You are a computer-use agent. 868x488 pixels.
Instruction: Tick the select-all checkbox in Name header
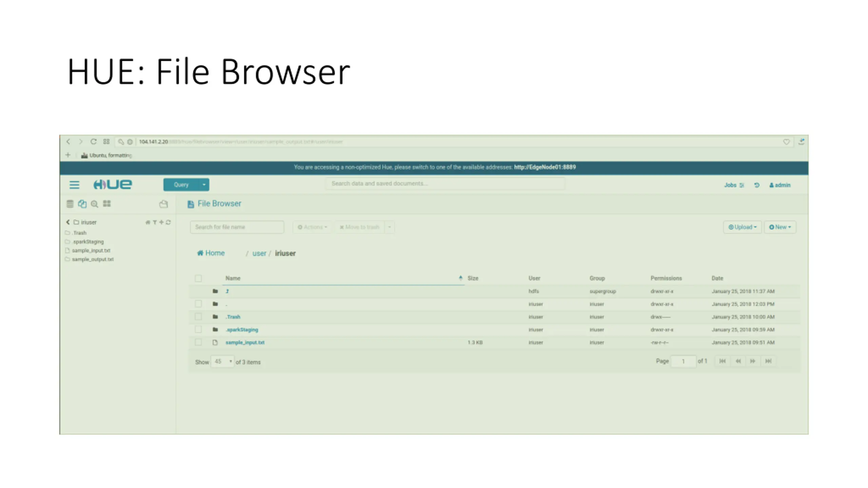pyautogui.click(x=198, y=279)
